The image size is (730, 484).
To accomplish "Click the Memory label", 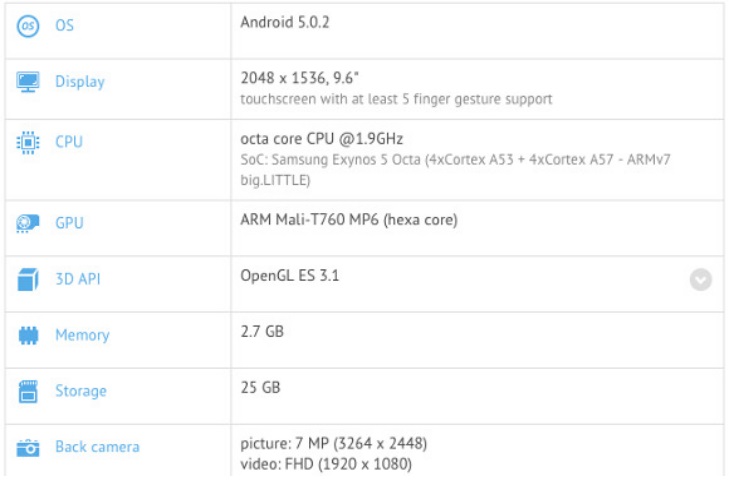I will point(82,336).
